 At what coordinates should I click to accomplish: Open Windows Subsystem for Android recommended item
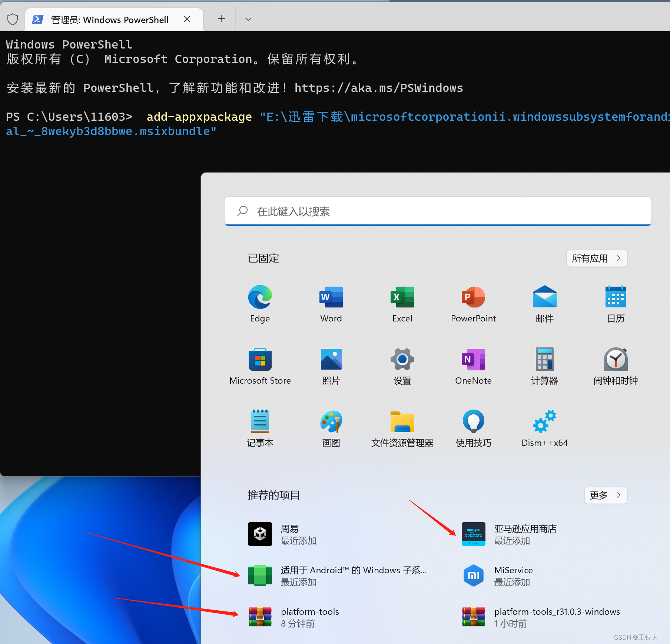pyautogui.click(x=337, y=575)
